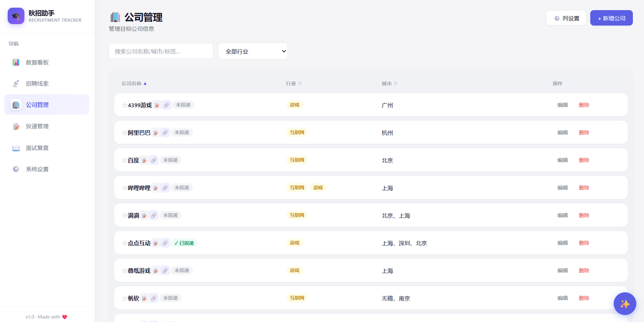Image resolution: width=644 pixels, height=322 pixels.
Task: Open the link icon beside 4399游戏
Action: 166,105
